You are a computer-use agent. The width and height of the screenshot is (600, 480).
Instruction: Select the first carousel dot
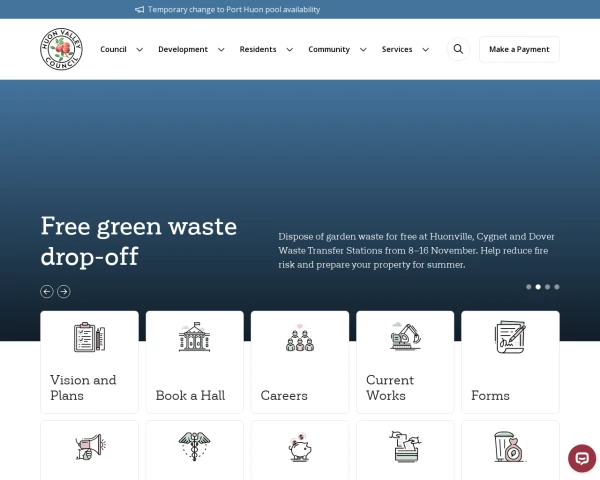coord(528,287)
